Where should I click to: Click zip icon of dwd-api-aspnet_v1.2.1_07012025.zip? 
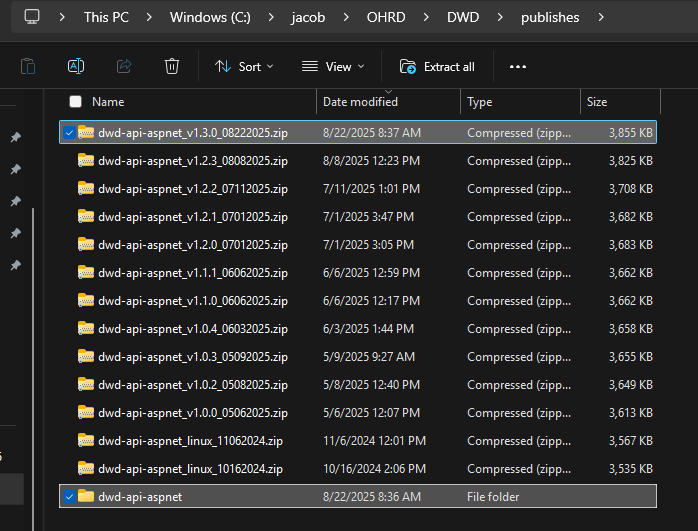(x=86, y=216)
